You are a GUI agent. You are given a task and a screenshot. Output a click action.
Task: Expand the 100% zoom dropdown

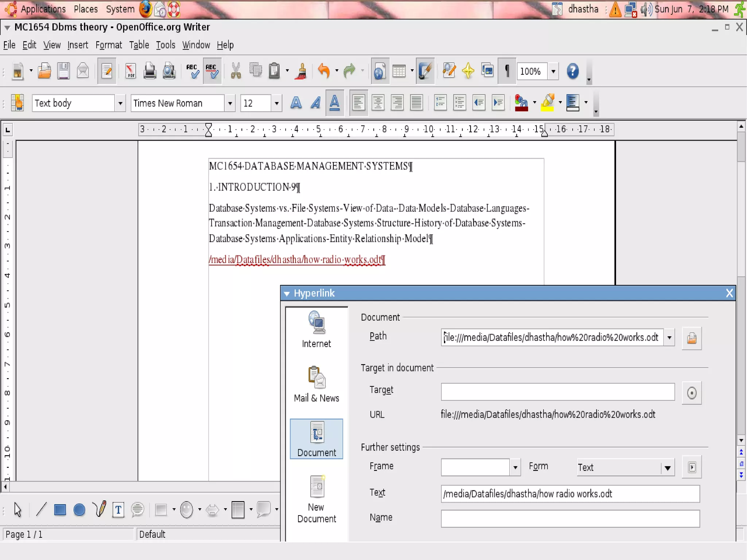coord(553,71)
